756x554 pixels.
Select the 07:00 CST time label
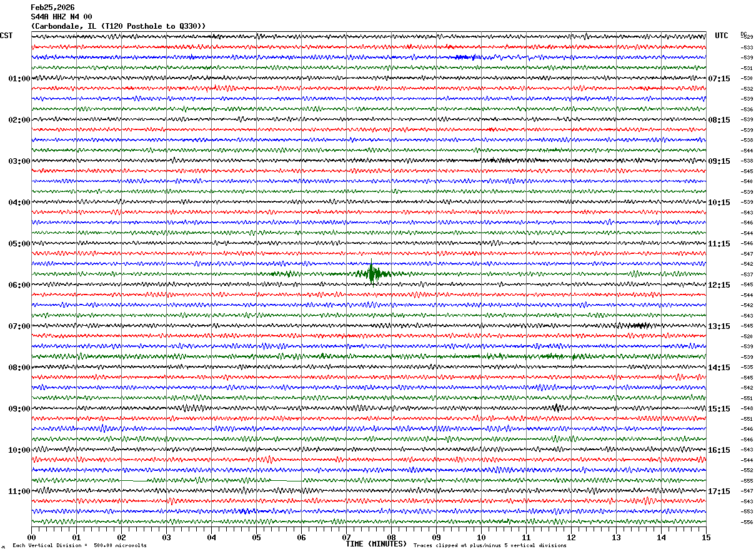19,326
